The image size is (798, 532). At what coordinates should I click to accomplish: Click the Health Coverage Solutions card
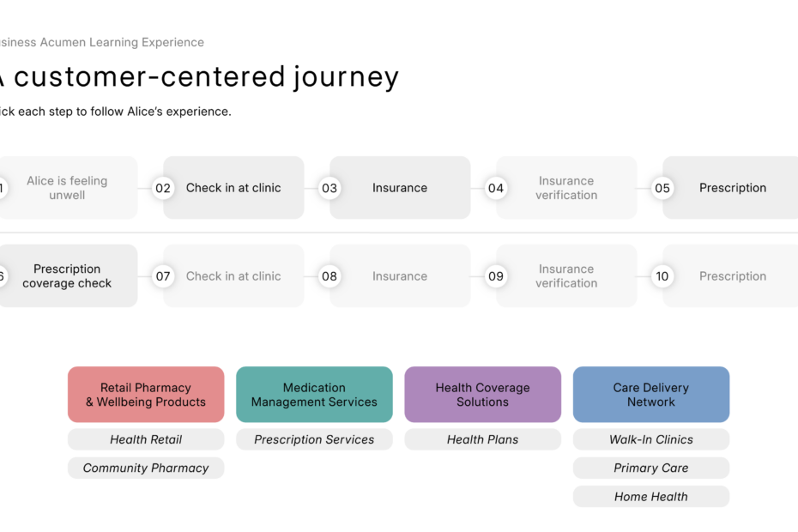point(482,395)
